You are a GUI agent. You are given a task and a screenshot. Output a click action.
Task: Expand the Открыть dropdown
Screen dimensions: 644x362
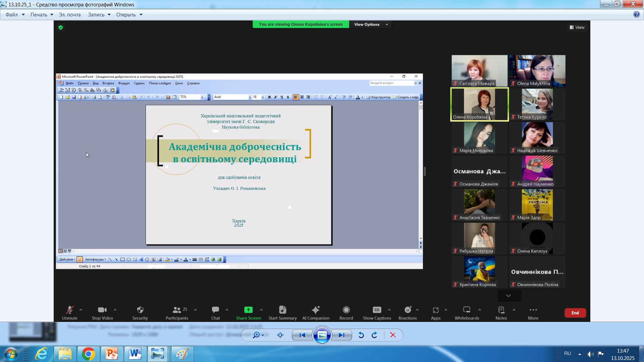coord(129,15)
